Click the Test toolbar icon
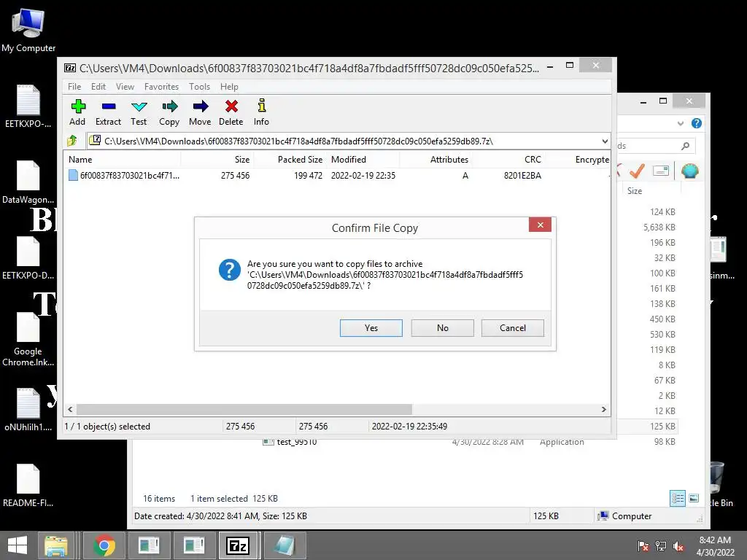747x560 pixels. click(139, 112)
